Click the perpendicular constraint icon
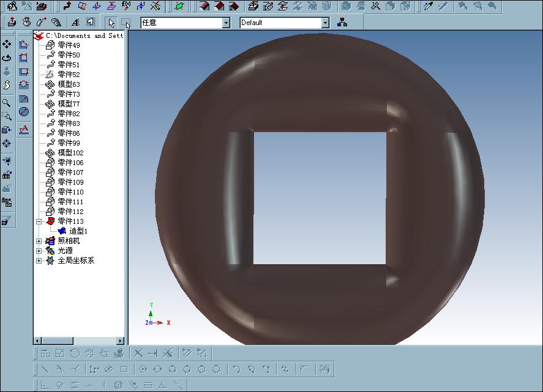 click(x=45, y=385)
